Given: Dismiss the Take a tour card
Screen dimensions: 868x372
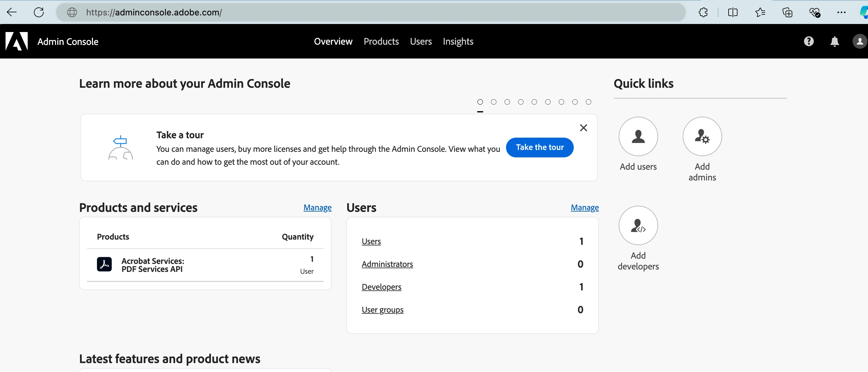Looking at the screenshot, I should coord(583,128).
